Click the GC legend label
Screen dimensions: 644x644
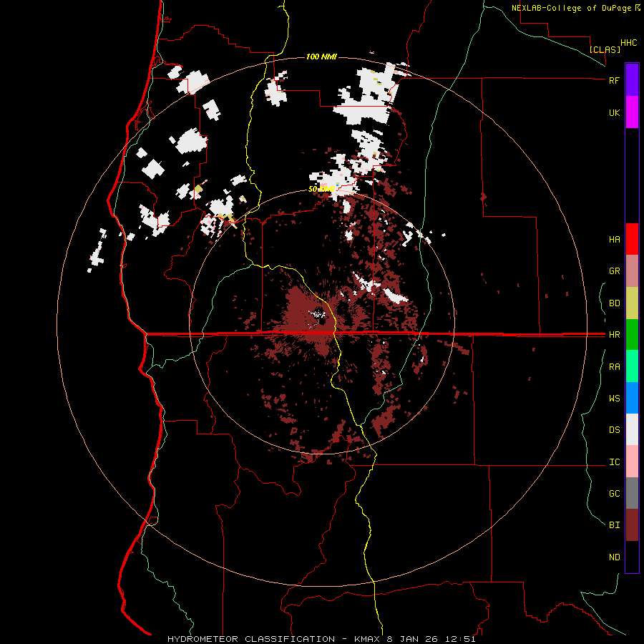(614, 494)
